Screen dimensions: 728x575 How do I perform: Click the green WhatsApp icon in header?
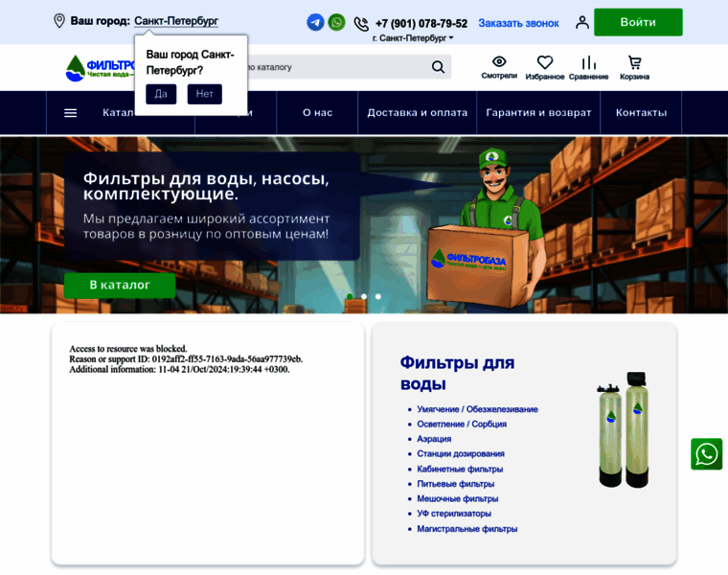336,22
